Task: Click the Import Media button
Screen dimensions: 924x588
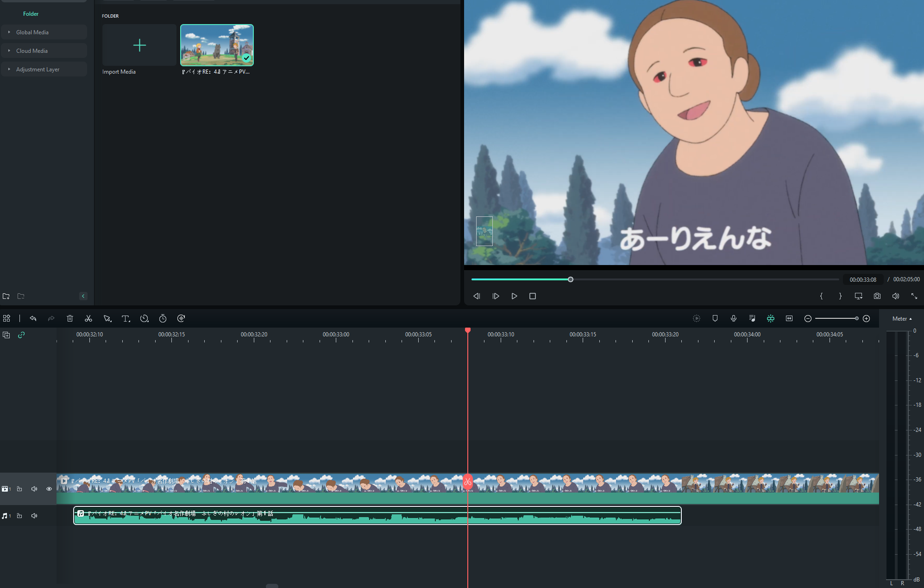Action: tap(138, 45)
